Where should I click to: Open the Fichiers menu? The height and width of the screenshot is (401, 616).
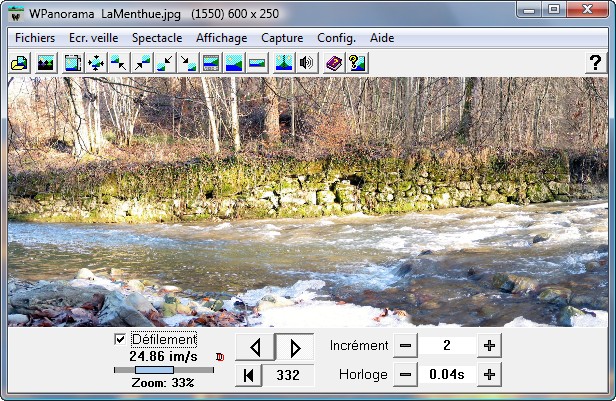pyautogui.click(x=35, y=38)
